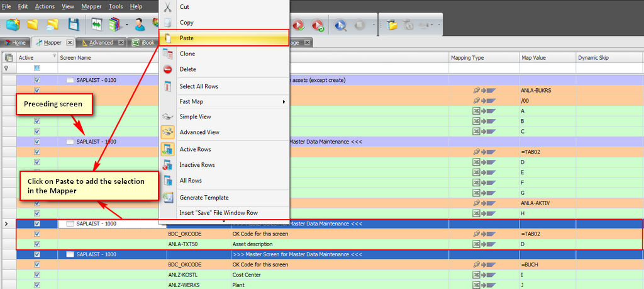Open dropdown arrow beside the books icon

pos(127,26)
